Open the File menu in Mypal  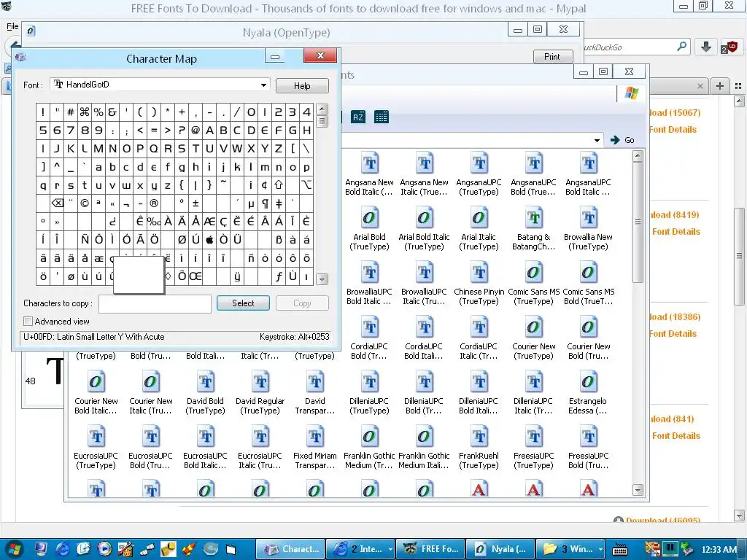coord(12,26)
